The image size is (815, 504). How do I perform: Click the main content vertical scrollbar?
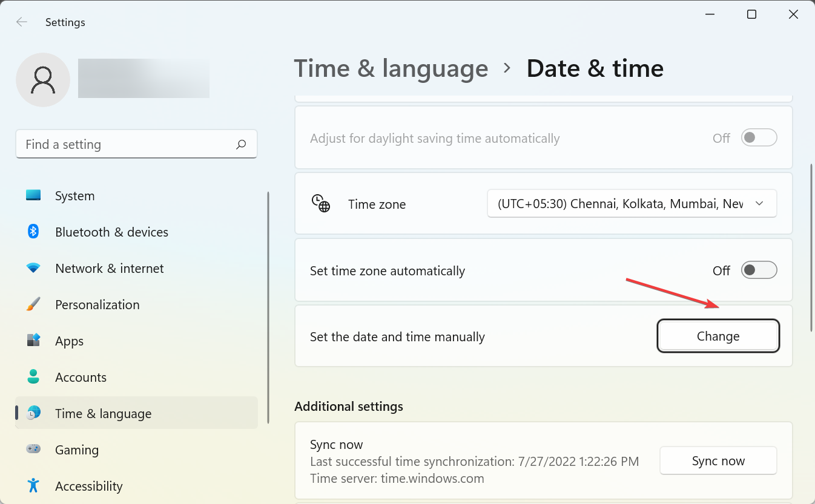coord(811,248)
